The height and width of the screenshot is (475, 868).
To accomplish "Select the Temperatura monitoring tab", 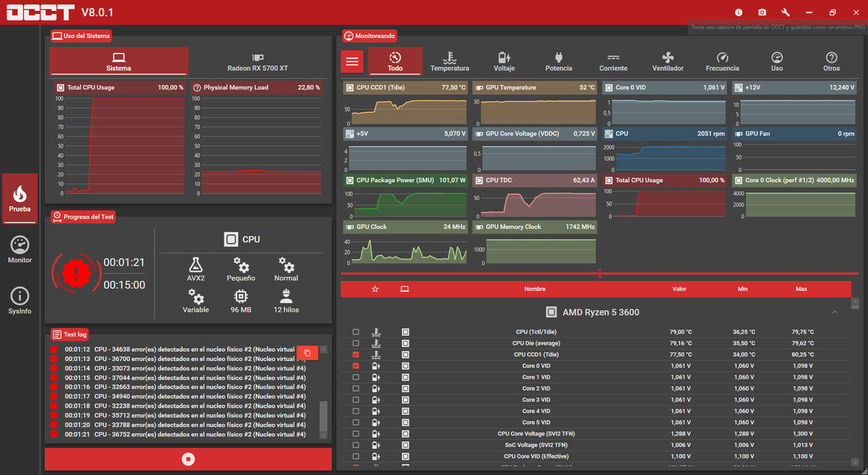I will (x=450, y=61).
